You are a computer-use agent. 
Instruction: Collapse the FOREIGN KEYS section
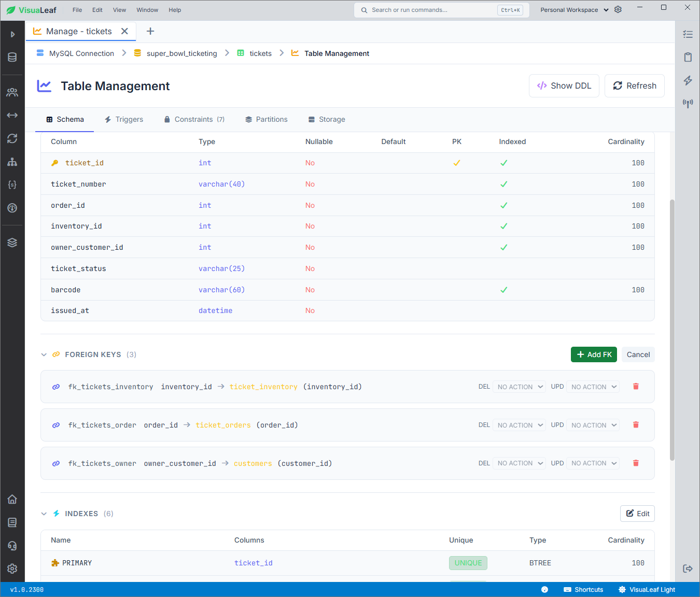[44, 354]
